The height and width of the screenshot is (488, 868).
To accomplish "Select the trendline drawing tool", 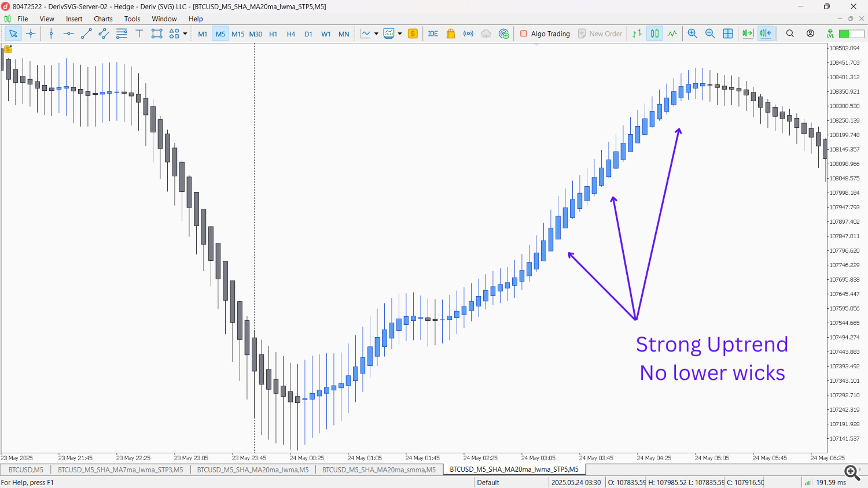I will [86, 34].
